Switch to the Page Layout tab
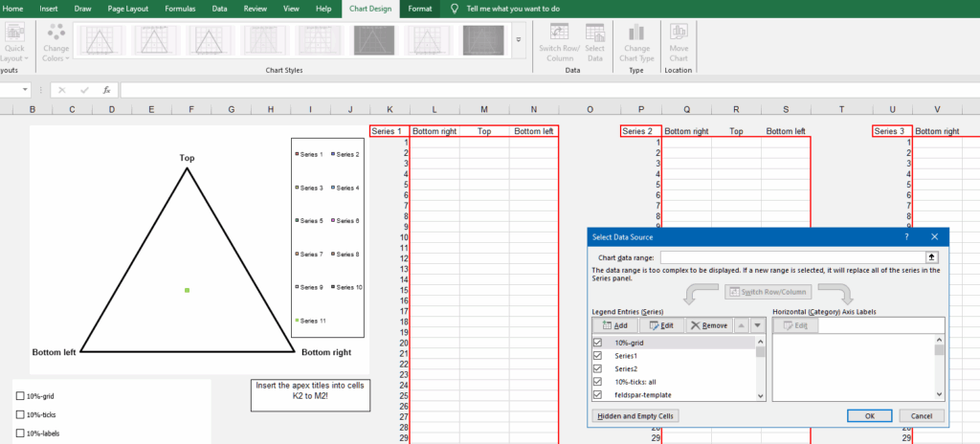This screenshot has height=444, width=980. 127,9
